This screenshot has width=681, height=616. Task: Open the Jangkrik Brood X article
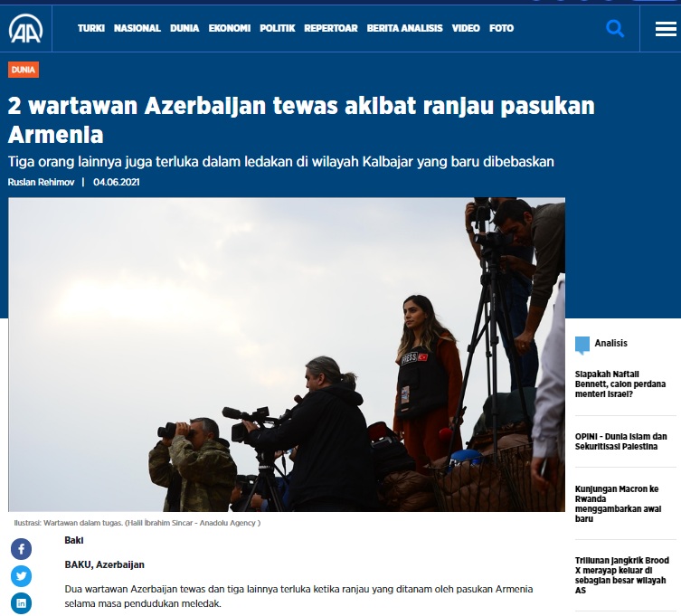[621, 575]
